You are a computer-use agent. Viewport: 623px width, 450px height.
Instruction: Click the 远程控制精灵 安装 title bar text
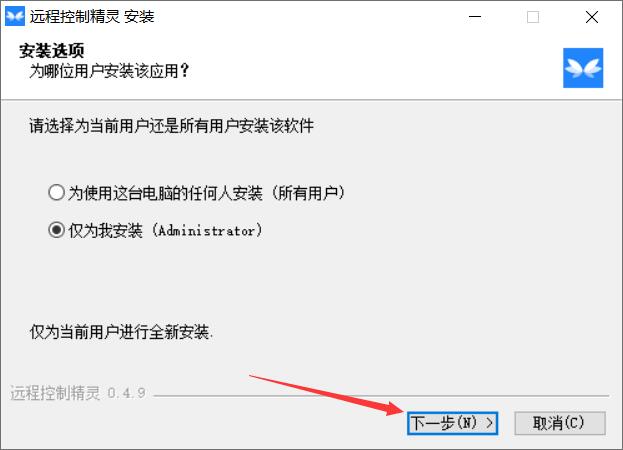coord(92,17)
